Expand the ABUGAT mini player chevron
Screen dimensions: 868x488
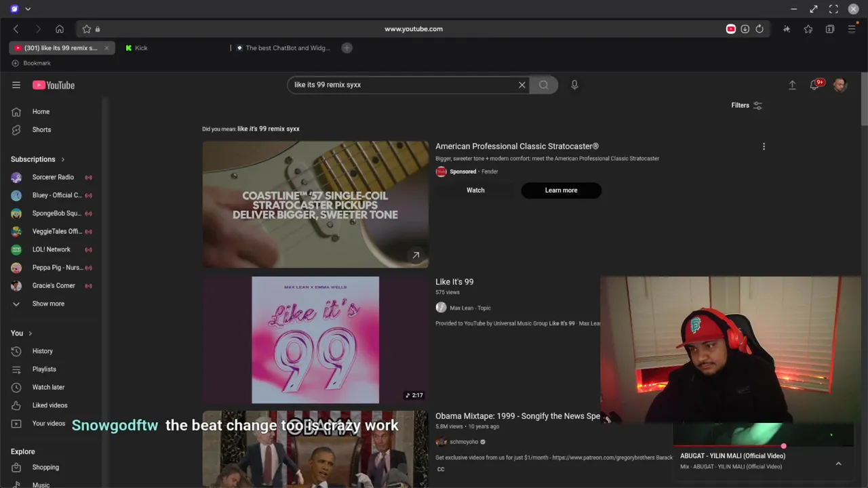838,464
